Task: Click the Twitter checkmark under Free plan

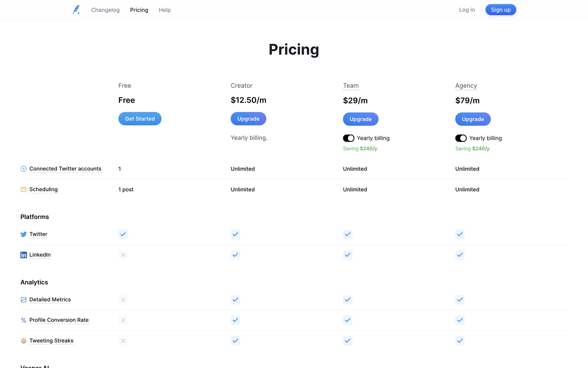Action: (123, 234)
